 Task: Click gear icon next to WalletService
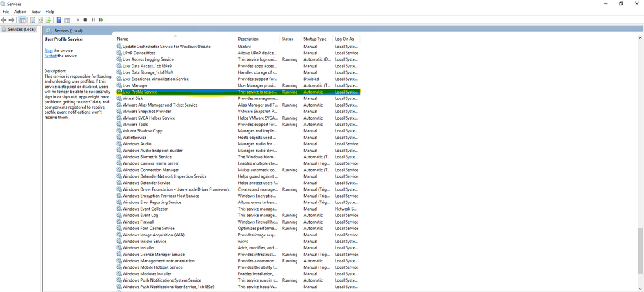[119, 138]
